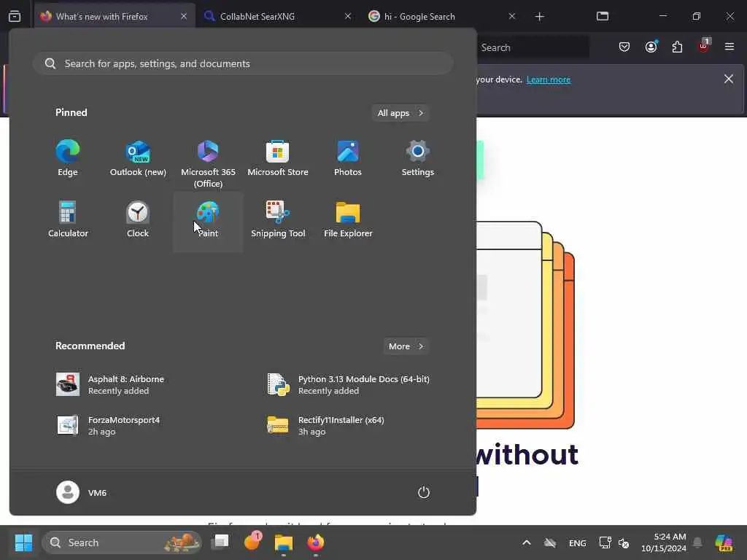Open Microsoft 365 (Office) app
This screenshot has height=560, width=747.
click(208, 162)
